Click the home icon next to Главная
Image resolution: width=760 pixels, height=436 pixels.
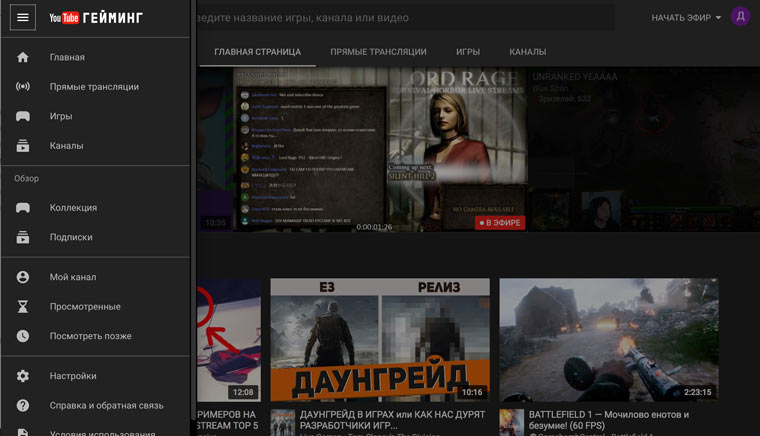pyautogui.click(x=23, y=57)
